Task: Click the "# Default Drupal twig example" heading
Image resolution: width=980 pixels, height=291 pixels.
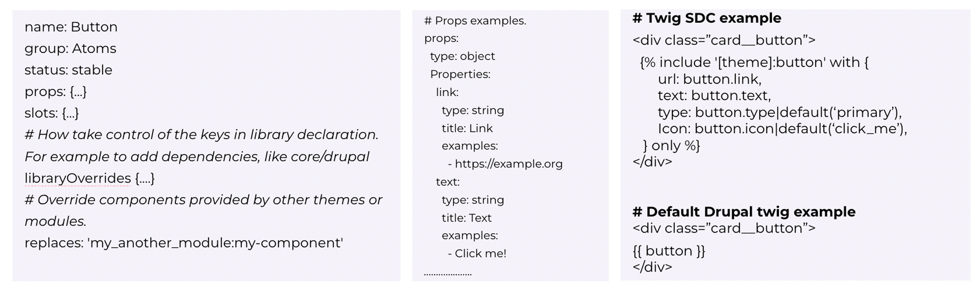Action: coord(743,212)
